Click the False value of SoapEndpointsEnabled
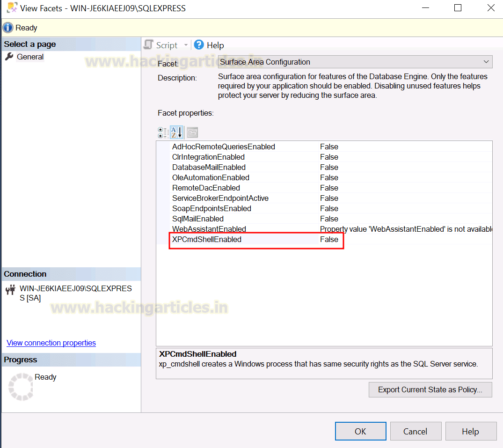503x448 pixels. point(329,208)
